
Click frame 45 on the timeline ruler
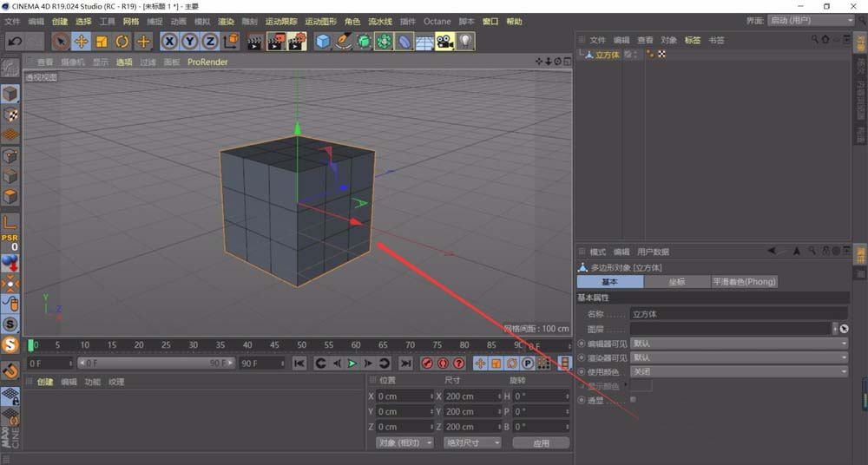(274, 345)
